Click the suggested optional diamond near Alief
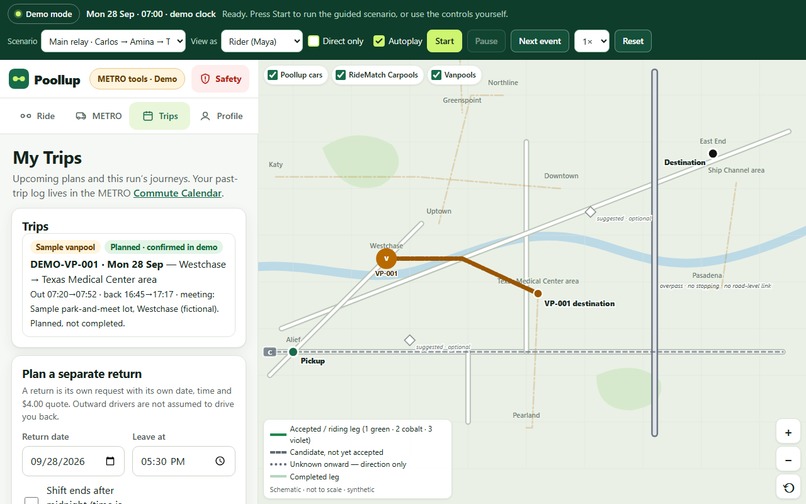Viewport: 806px width, 504px height. click(410, 340)
